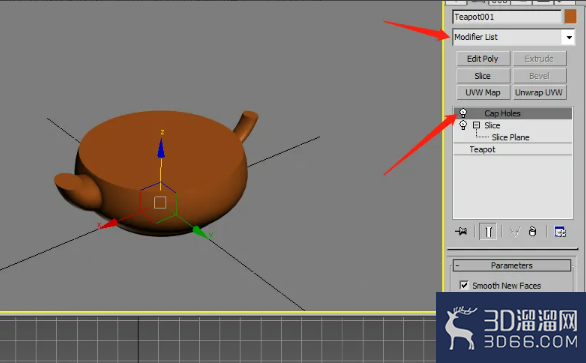
Task: Click the greyed Bevel modifier button
Action: (540, 76)
